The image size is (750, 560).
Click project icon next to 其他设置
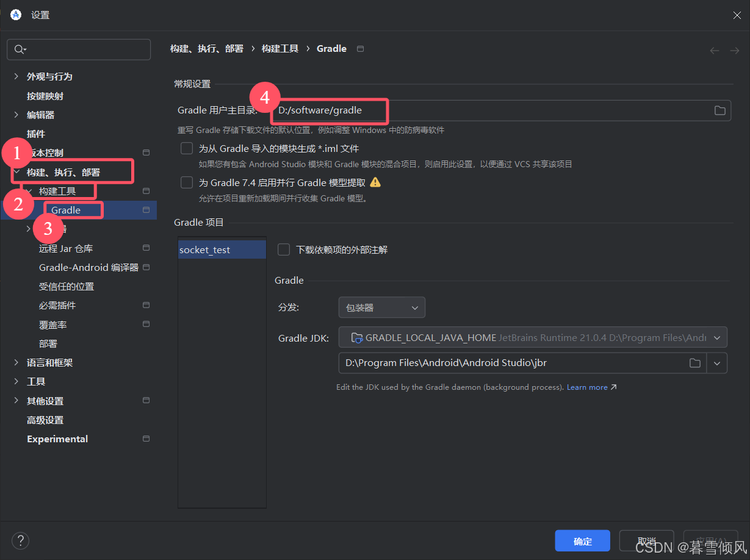[x=146, y=400]
